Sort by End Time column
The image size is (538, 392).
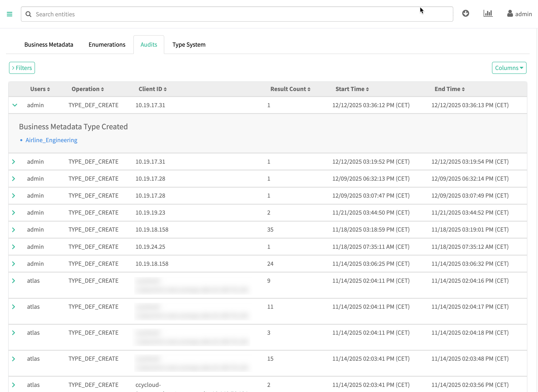[x=449, y=89]
